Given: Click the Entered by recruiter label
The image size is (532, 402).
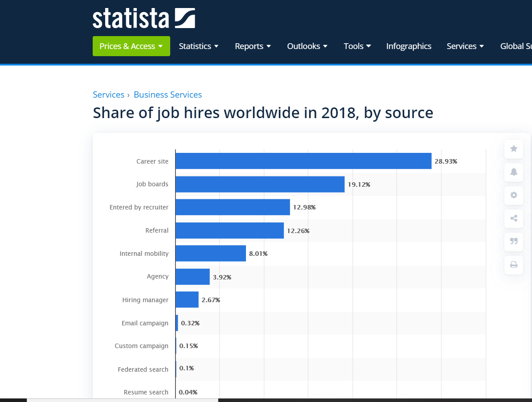Looking at the screenshot, I should [139, 207].
